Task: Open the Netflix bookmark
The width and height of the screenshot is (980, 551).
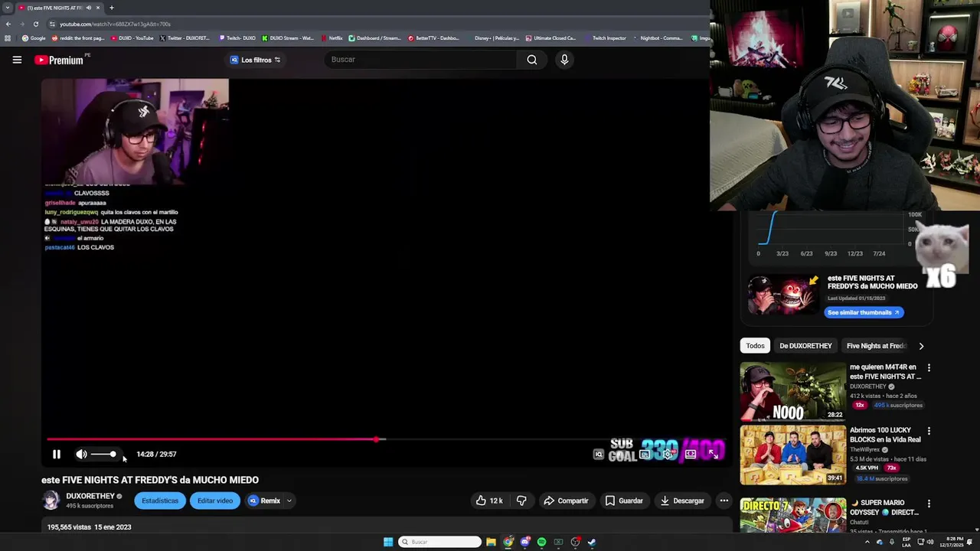Action: click(x=332, y=38)
